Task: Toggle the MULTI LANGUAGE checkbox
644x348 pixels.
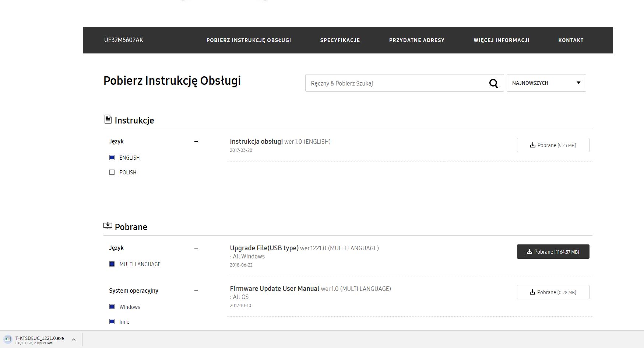Action: coord(112,264)
